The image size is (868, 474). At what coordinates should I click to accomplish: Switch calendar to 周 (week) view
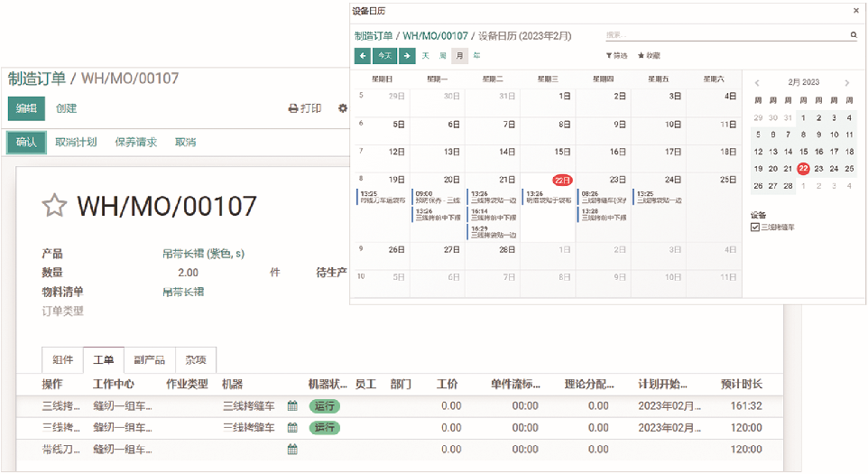point(443,56)
